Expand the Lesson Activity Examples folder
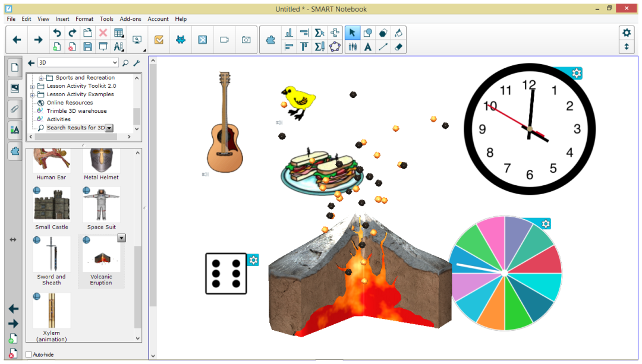Image resolution: width=642 pixels, height=364 pixels. click(32, 94)
